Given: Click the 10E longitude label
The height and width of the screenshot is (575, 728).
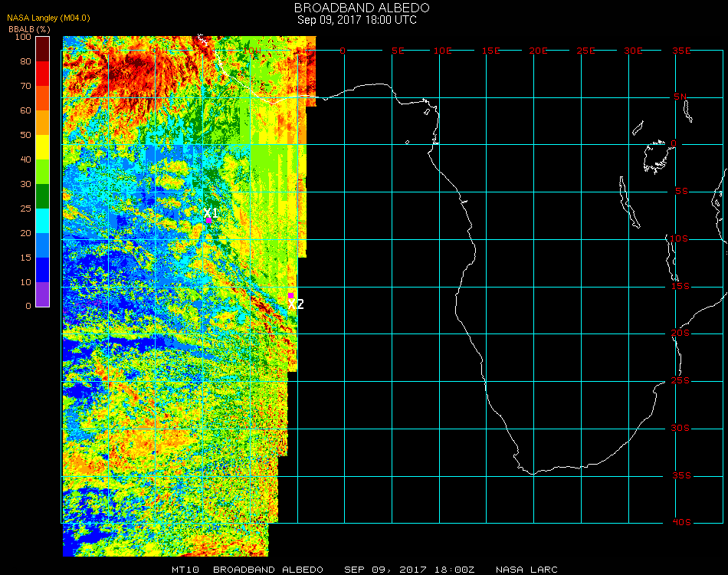Looking at the screenshot, I should coord(442,51).
